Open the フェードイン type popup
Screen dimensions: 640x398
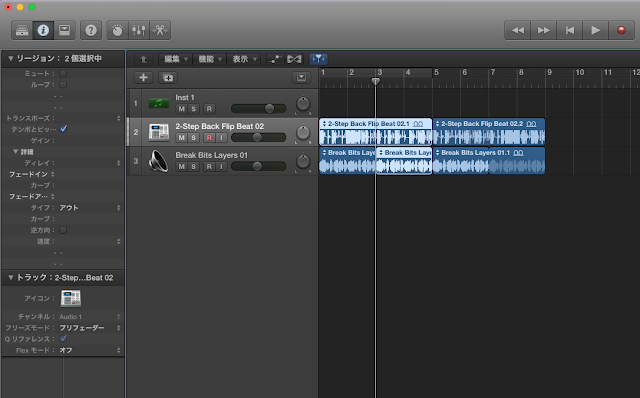tap(52, 174)
